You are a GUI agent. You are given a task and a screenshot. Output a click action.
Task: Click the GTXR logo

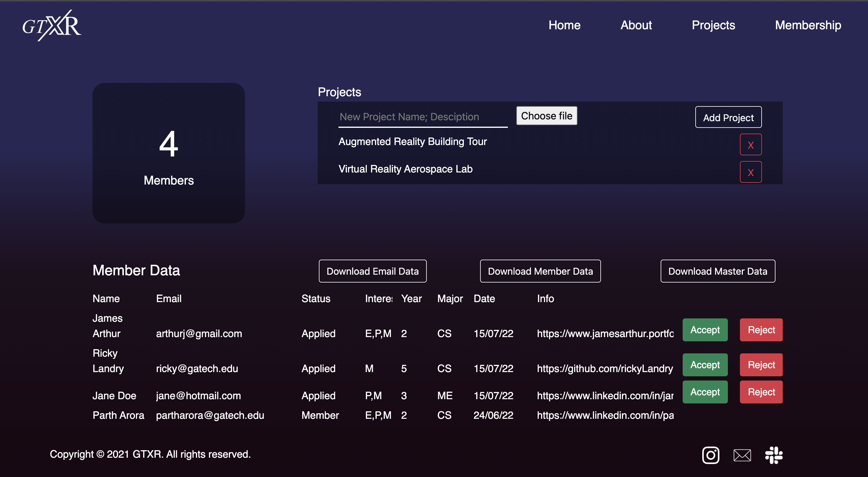point(52,25)
